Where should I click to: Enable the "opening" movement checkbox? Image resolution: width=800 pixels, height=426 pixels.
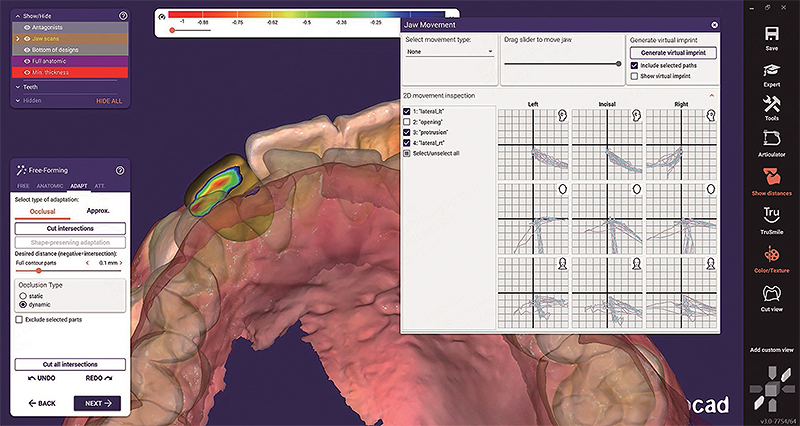click(405, 121)
